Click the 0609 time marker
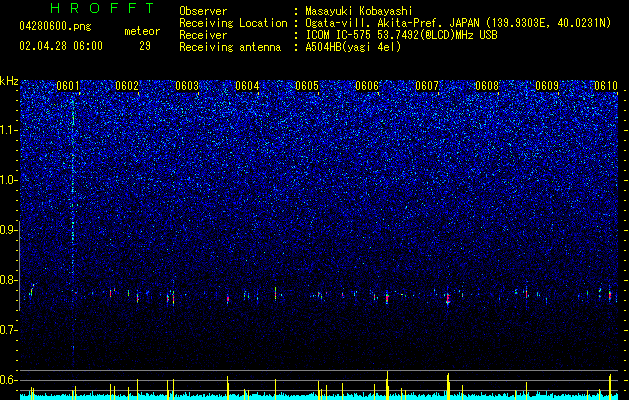 click(x=547, y=86)
